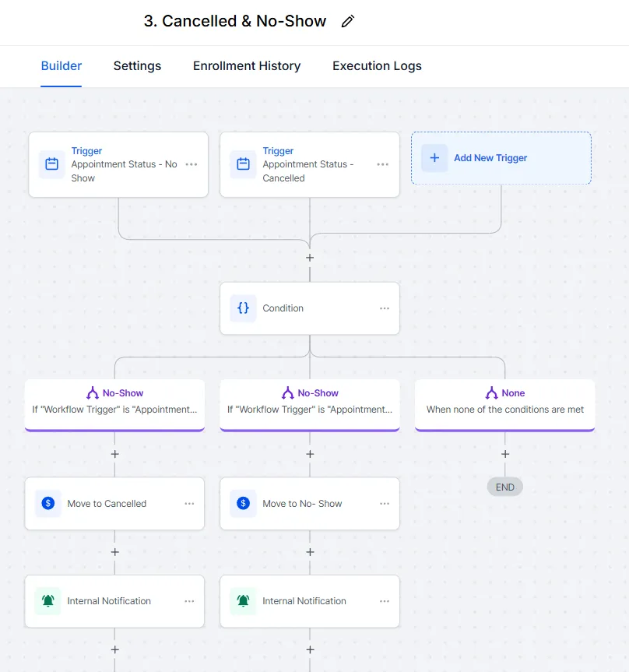Click the curly braces Condition icon

(243, 308)
